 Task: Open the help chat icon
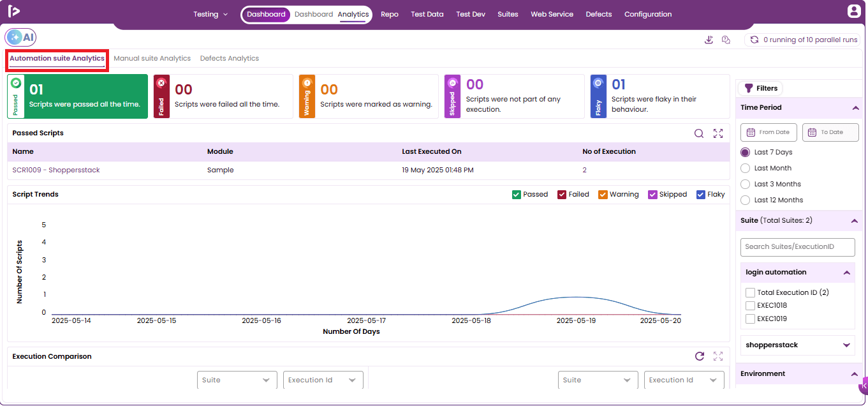(x=726, y=40)
